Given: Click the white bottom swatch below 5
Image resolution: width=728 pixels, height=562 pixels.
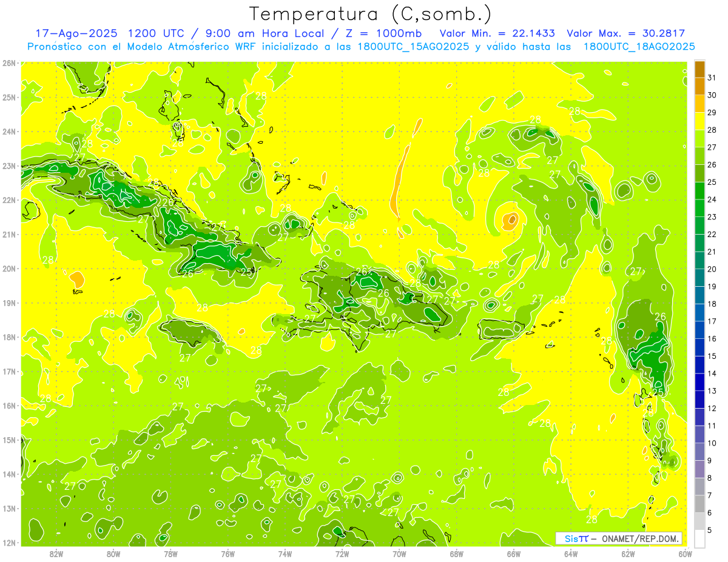Looking at the screenshot, I should point(699,538).
